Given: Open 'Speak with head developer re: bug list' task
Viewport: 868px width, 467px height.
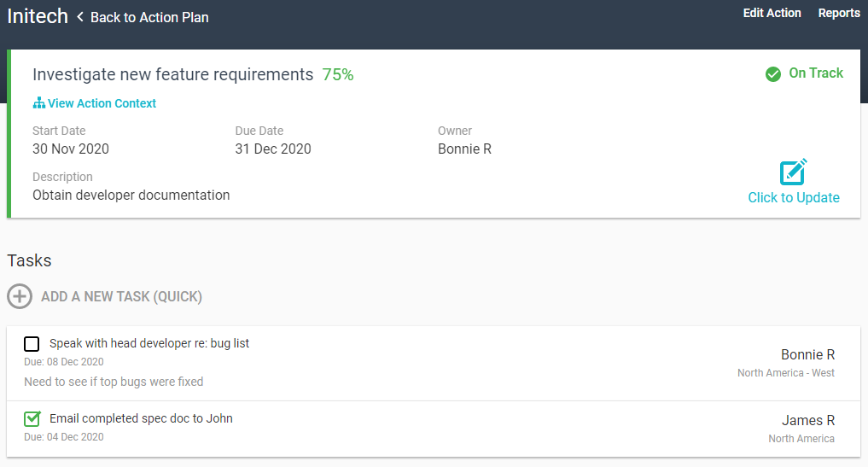Looking at the screenshot, I should coord(149,343).
